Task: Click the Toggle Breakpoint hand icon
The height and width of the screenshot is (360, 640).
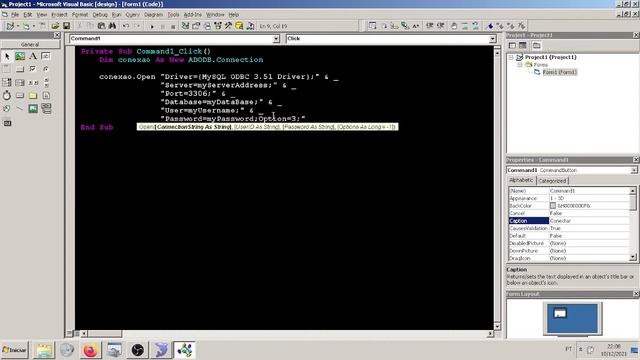Action: click(x=454, y=26)
